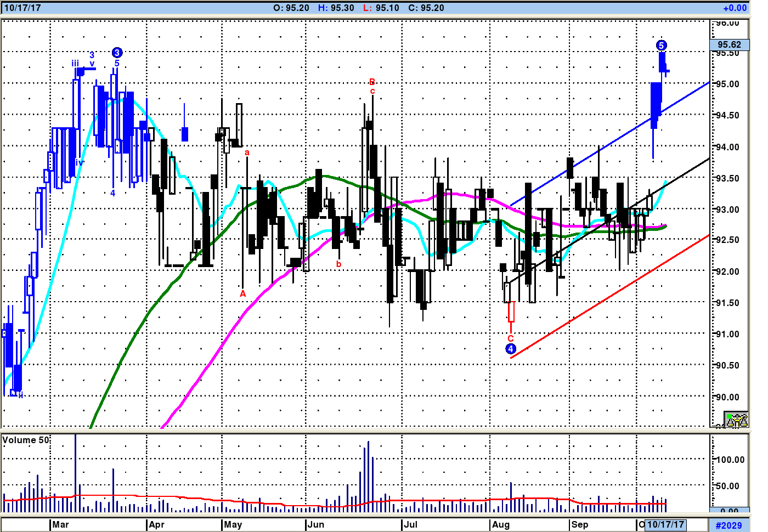
Task: Select the blue 'ii' label at chart bottom
Action: 20,395
